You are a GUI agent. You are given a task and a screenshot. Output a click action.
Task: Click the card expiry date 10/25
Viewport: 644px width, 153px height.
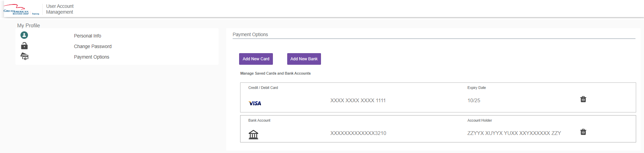pyautogui.click(x=473, y=101)
